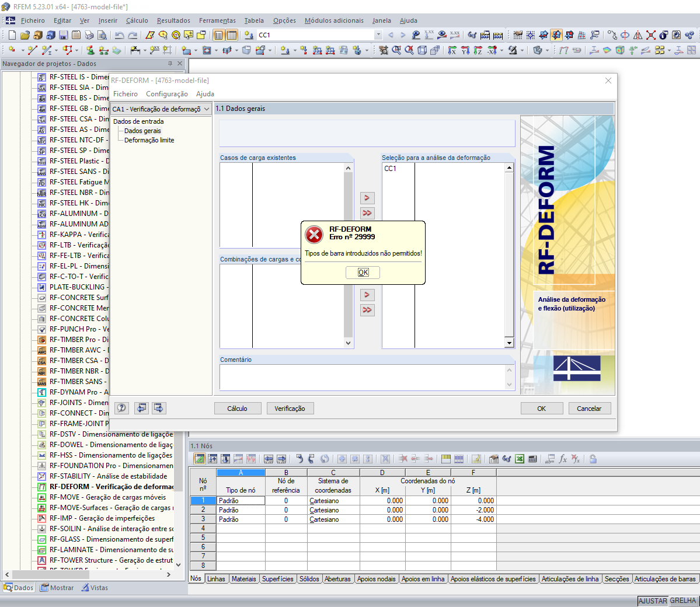Open the Tabela menu
700x607 pixels.
point(253,20)
